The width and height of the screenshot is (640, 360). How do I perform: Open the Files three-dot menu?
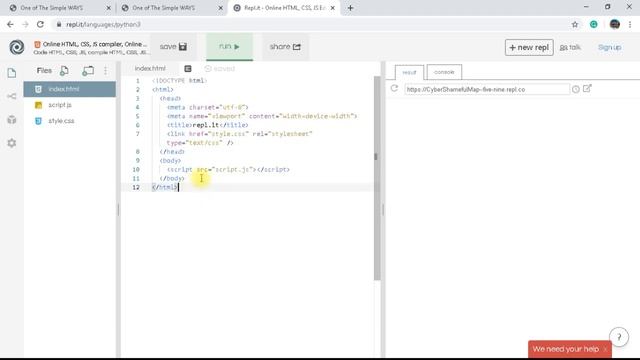(106, 71)
